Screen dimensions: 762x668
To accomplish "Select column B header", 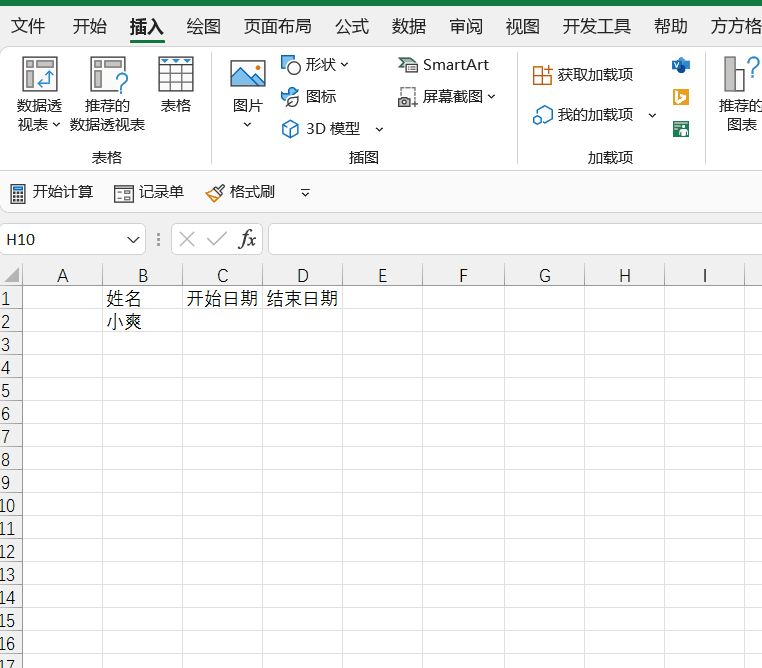I will pos(143,275).
